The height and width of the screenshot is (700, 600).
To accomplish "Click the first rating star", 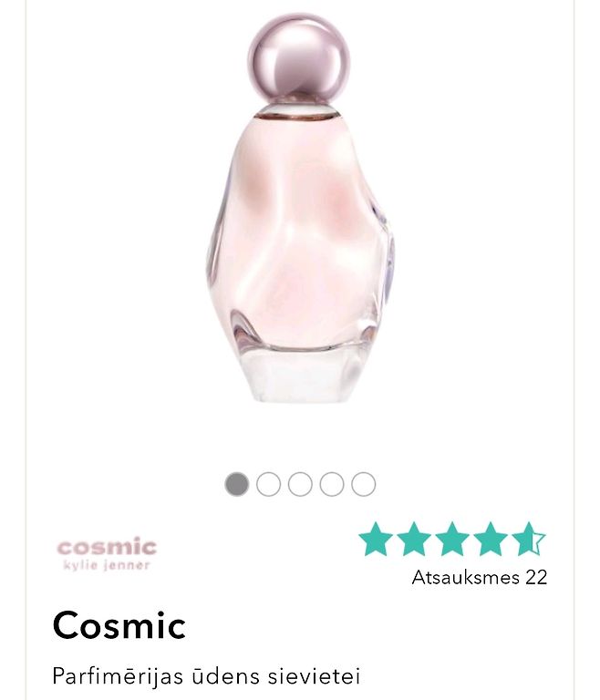I will click(x=376, y=539).
